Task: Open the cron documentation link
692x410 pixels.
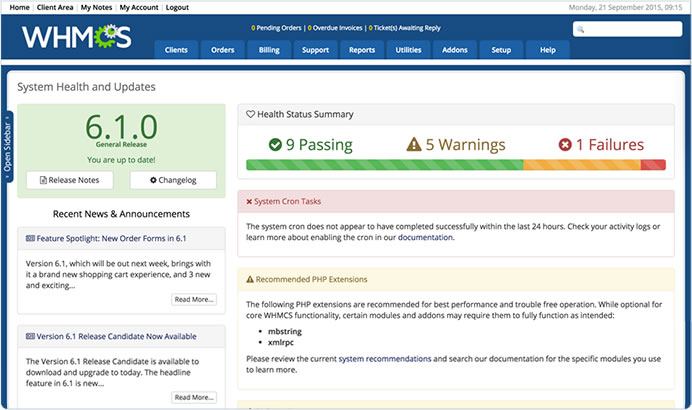Action: pyautogui.click(x=425, y=237)
